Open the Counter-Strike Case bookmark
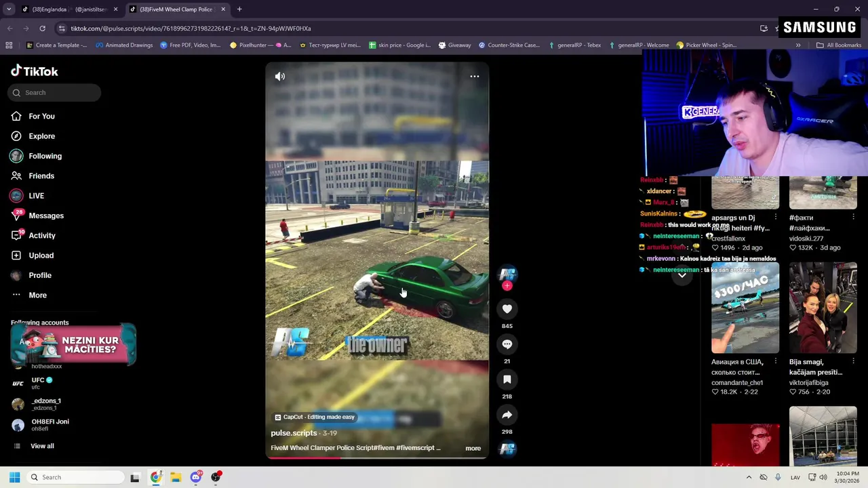The height and width of the screenshot is (488, 868). (x=509, y=45)
